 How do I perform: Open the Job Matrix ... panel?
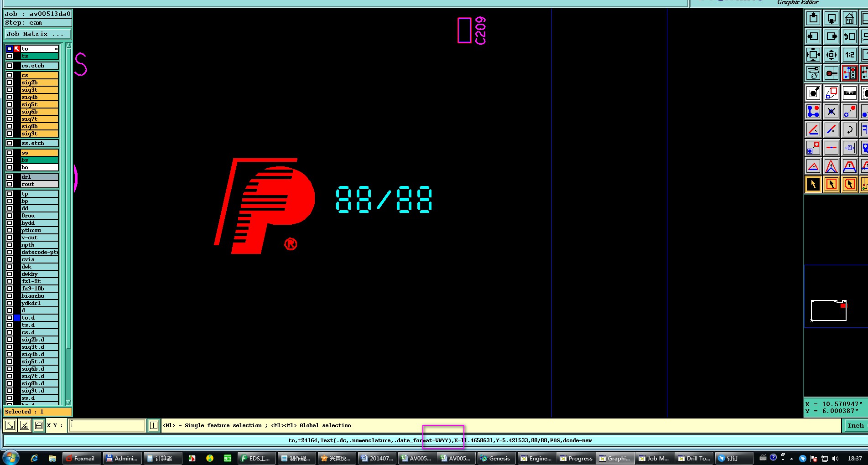click(38, 34)
